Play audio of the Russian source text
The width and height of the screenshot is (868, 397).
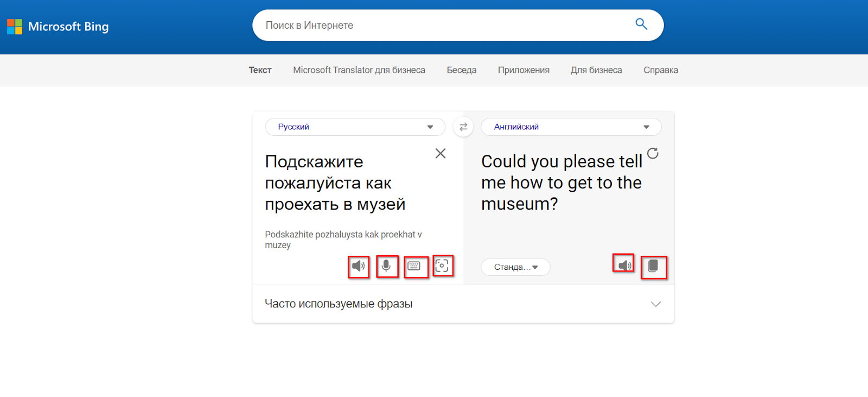coord(358,266)
